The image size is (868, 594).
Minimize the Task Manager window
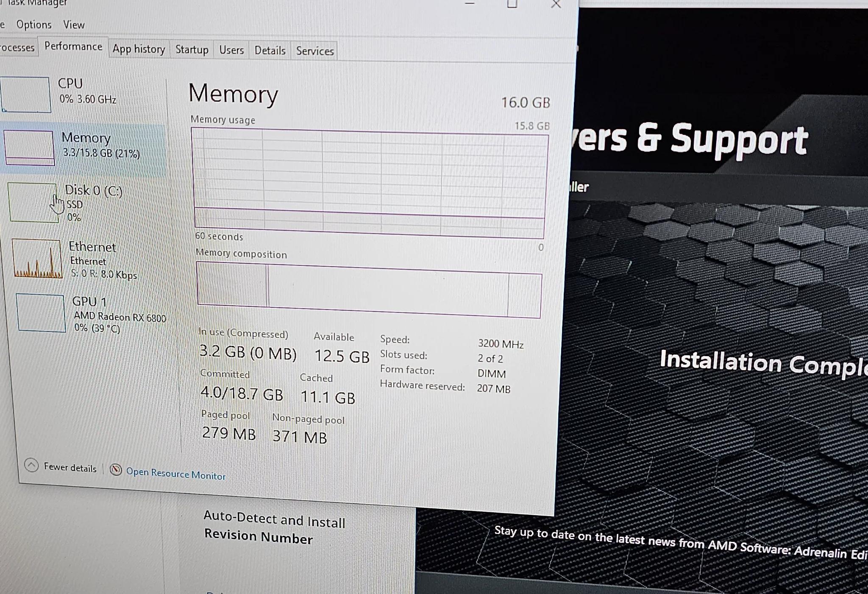tap(470, 3)
